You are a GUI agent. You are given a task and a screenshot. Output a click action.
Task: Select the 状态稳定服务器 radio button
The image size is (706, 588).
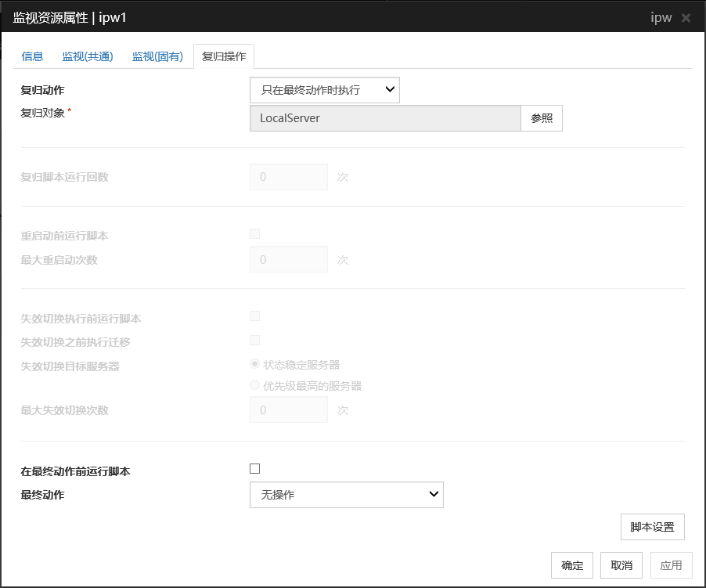tap(254, 364)
